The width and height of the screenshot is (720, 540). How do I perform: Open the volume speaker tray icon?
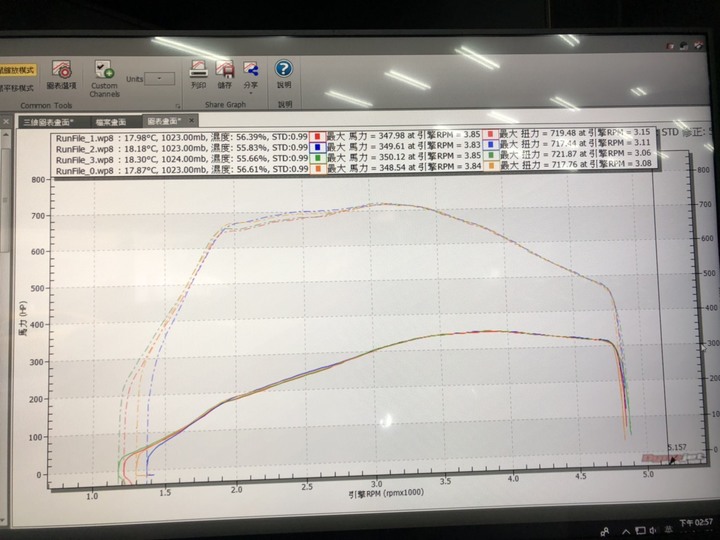coord(653,530)
